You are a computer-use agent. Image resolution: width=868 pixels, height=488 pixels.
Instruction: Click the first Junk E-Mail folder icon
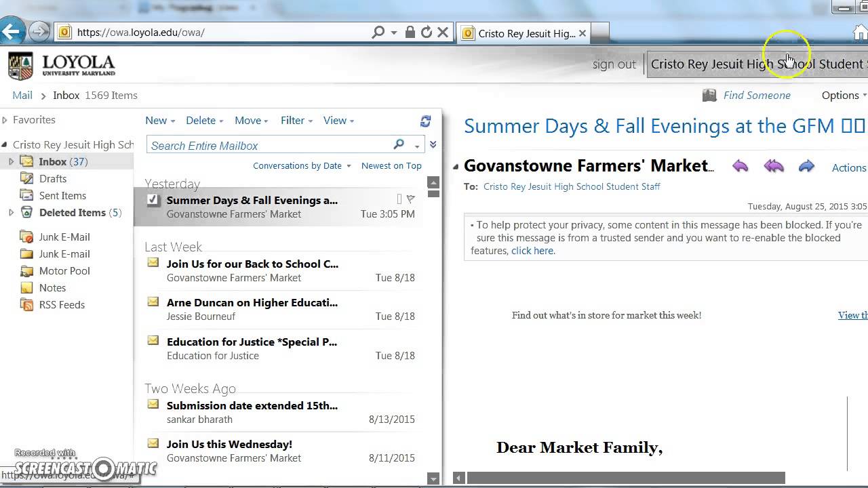tap(26, 237)
